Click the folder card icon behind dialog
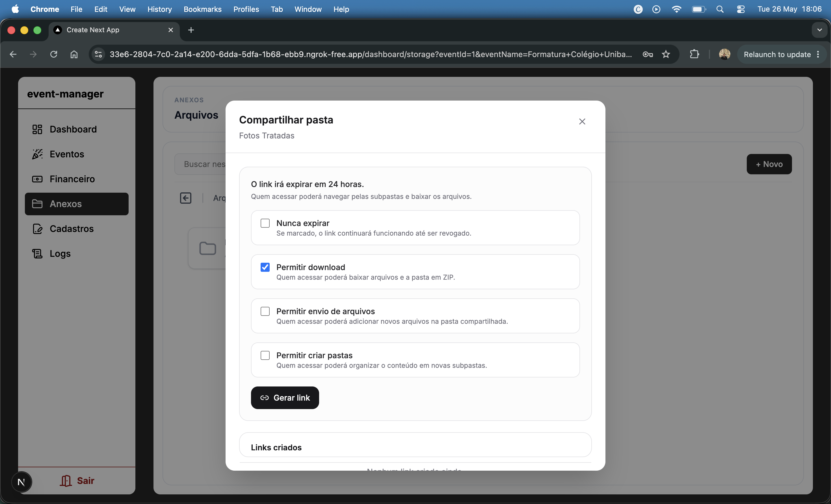 pos(207,248)
